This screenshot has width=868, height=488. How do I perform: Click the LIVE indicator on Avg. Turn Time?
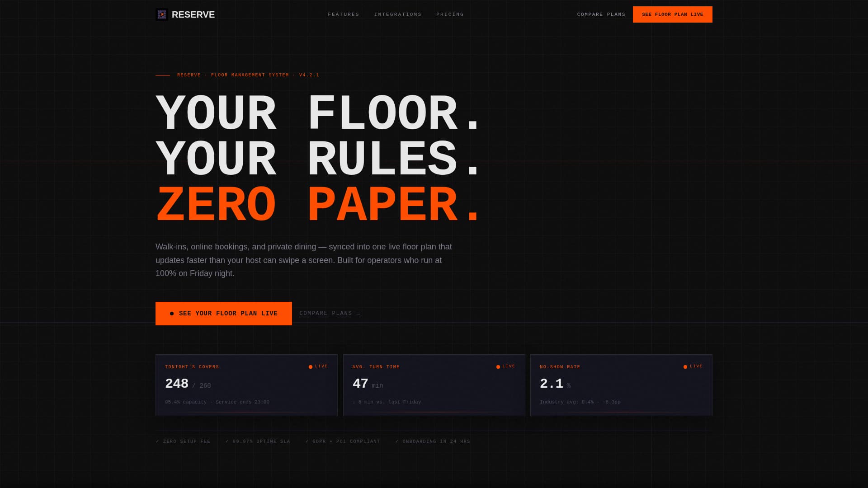tap(506, 366)
